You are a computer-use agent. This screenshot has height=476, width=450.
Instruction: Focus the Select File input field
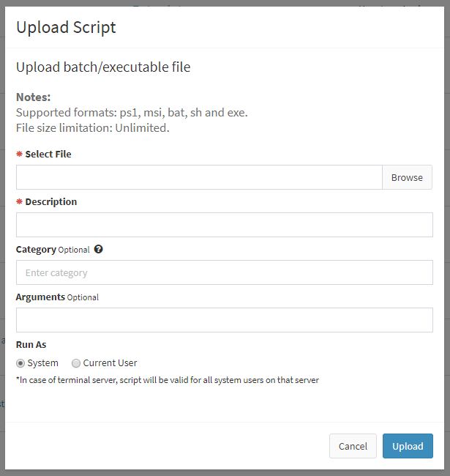199,177
